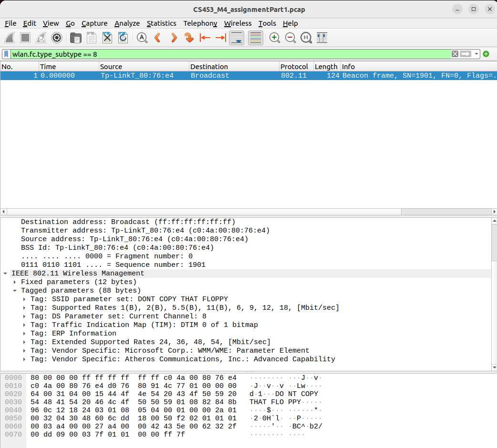The width and height of the screenshot is (497, 448).
Task: Click the start capture shark fin icon
Action: tap(10, 38)
